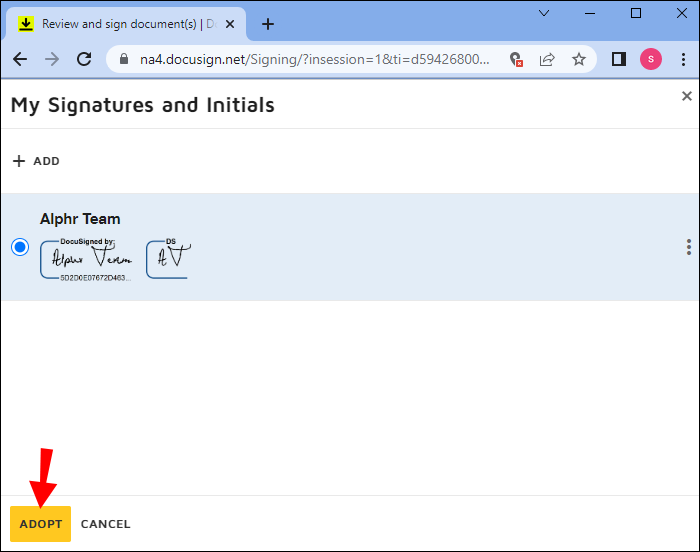The width and height of the screenshot is (700, 552).
Task: Click the docusign.net address bar
Action: [314, 59]
